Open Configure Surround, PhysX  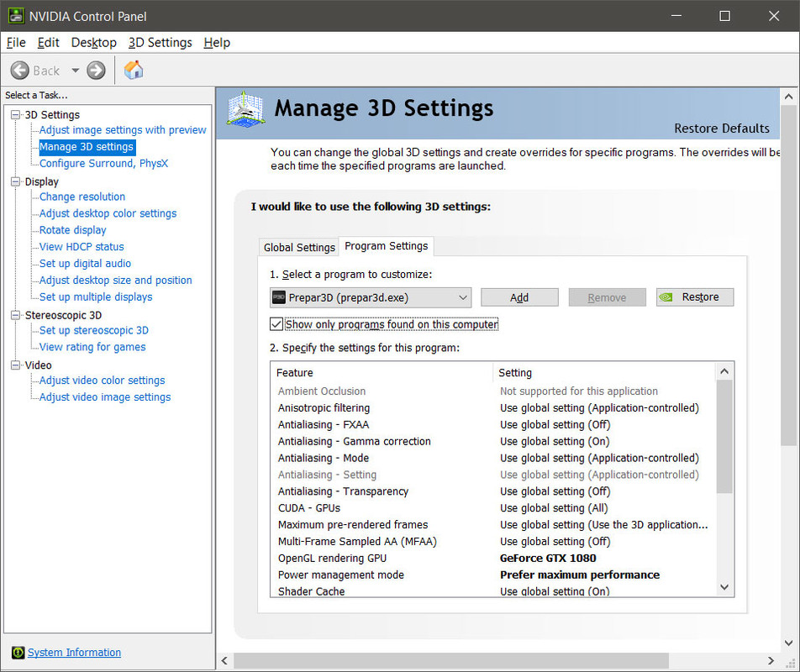point(103,163)
